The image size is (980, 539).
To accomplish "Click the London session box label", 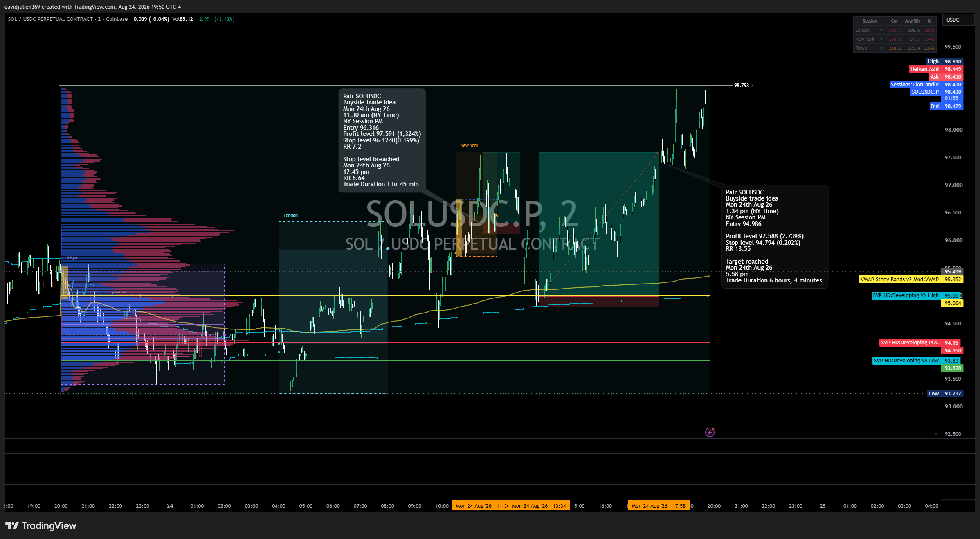I will click(x=290, y=216).
